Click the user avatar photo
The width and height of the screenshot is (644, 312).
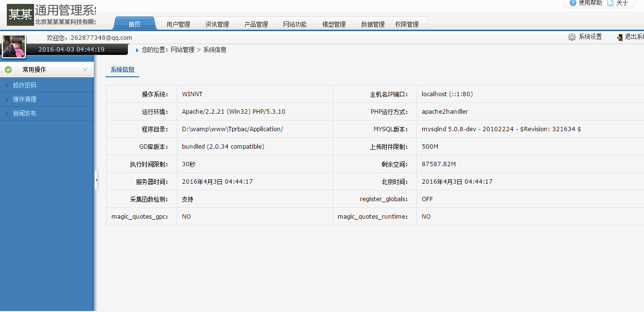[x=14, y=47]
